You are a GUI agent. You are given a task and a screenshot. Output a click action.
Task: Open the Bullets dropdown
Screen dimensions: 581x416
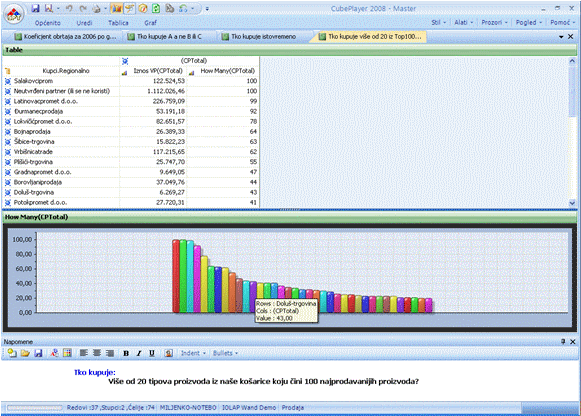point(225,353)
